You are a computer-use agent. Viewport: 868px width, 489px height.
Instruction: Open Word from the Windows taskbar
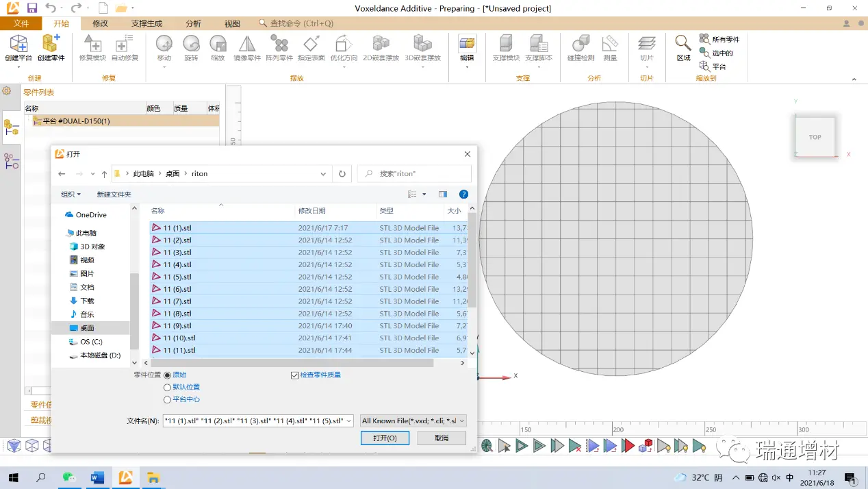(97, 477)
